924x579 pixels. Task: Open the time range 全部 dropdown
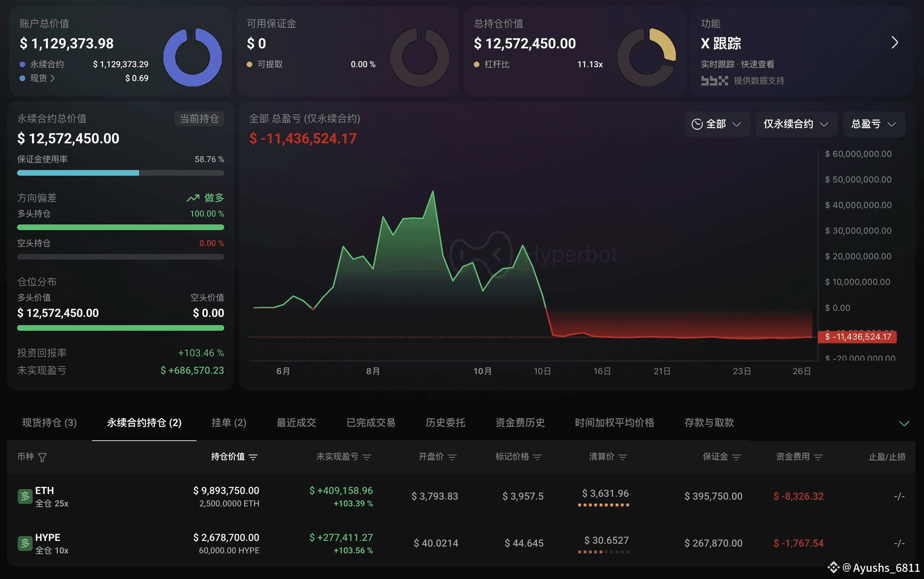(x=717, y=124)
